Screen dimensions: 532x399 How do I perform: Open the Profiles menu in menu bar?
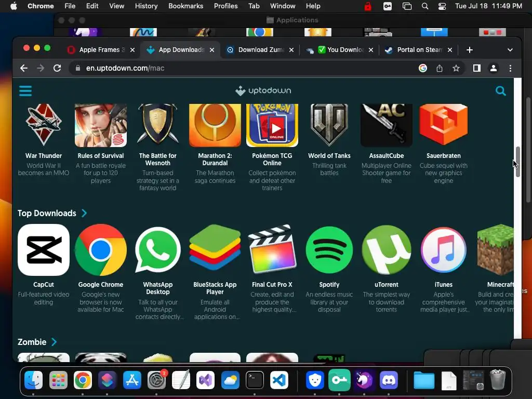point(225,6)
